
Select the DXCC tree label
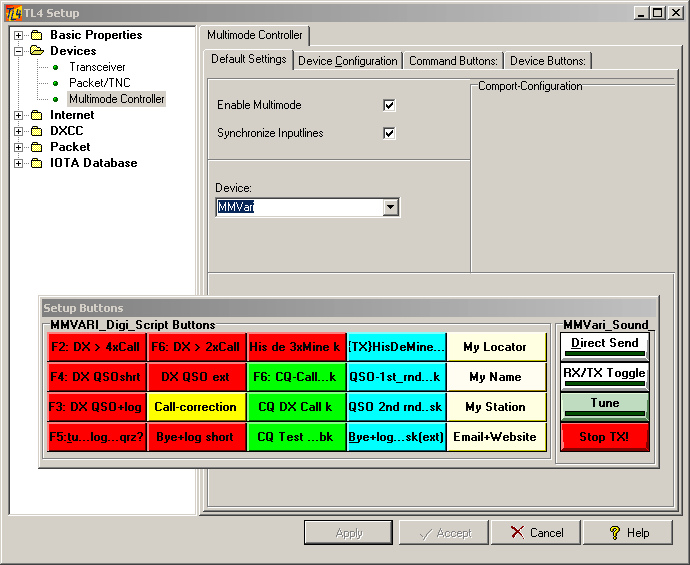66,131
